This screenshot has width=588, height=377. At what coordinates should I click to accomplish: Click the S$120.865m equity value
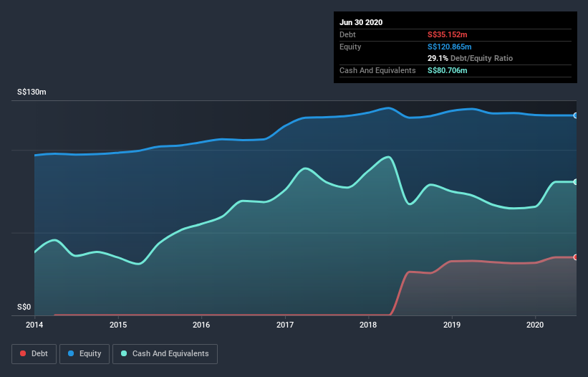point(450,47)
